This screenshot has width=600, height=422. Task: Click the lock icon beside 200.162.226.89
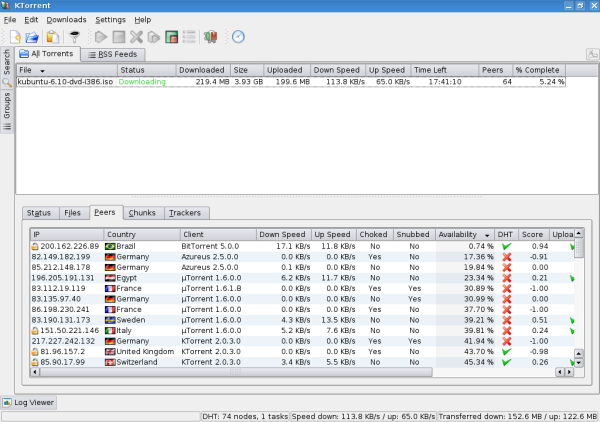35,246
